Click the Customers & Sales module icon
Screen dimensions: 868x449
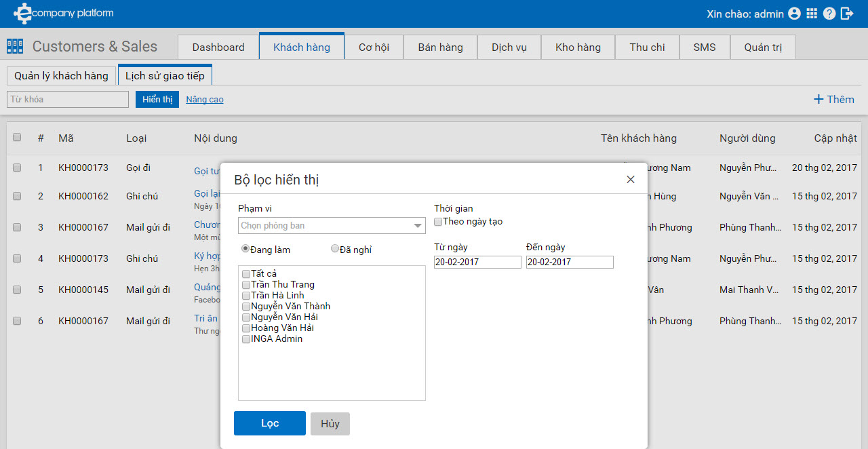click(15, 46)
